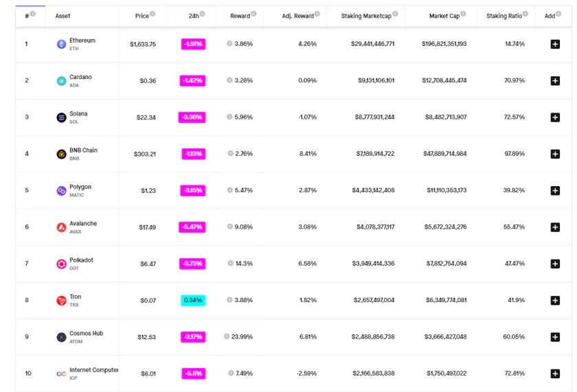Add BNB Chain using its plus icon
Screen dimensions: 577x392
click(555, 154)
